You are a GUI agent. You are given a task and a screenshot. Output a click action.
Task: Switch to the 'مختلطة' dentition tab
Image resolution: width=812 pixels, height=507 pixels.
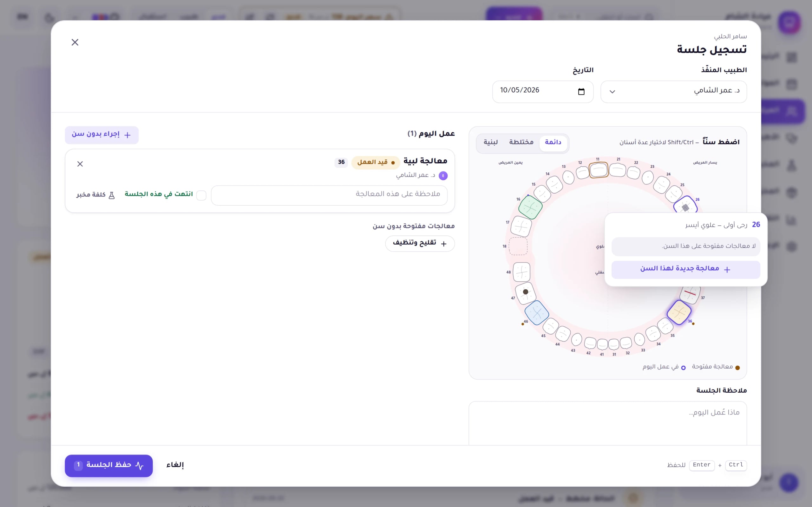tap(521, 143)
